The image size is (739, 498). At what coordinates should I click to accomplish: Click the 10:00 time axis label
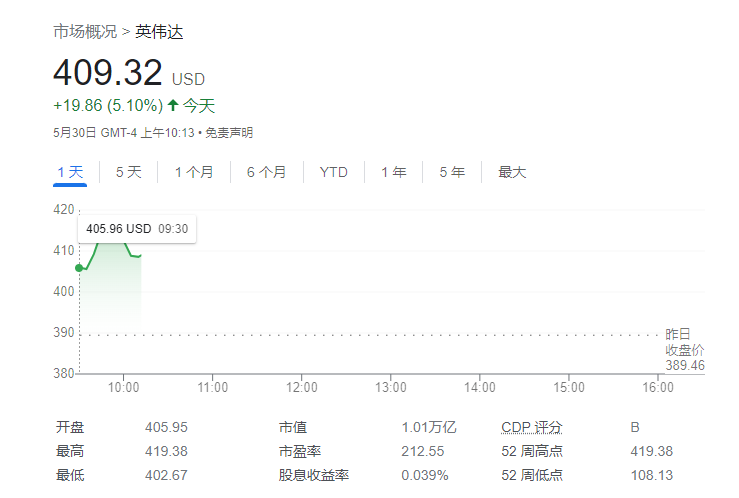coord(123,387)
